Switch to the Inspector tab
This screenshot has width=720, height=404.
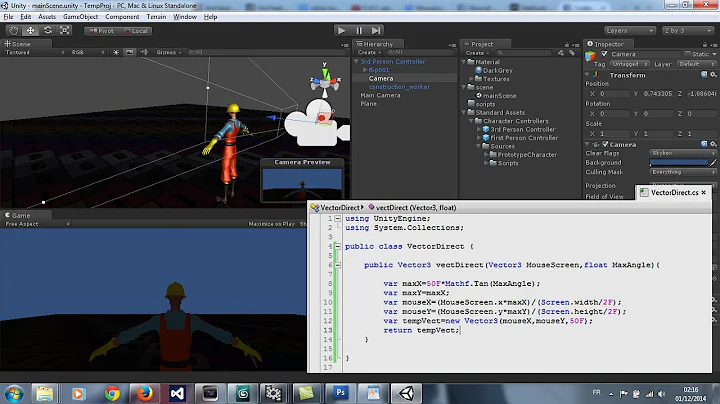tap(609, 44)
